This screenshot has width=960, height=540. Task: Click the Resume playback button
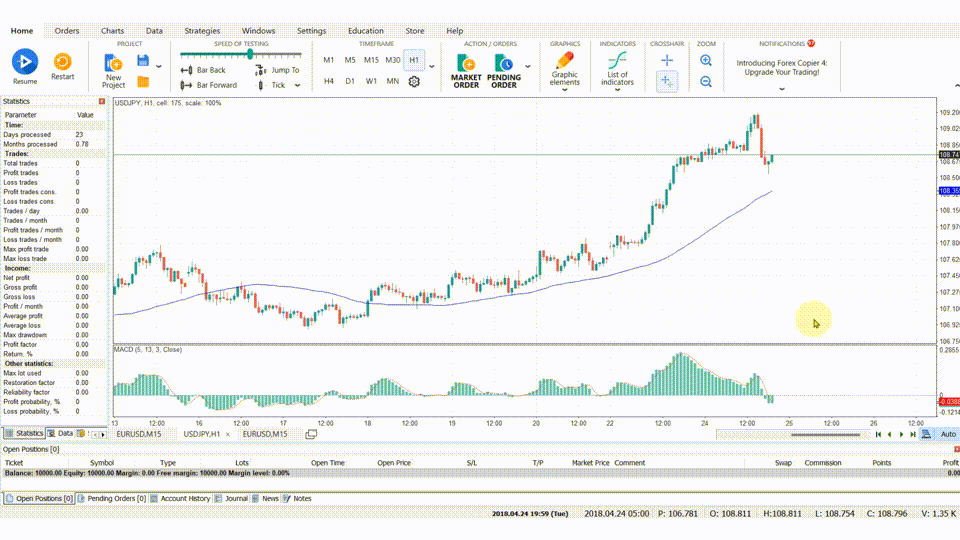[25, 63]
